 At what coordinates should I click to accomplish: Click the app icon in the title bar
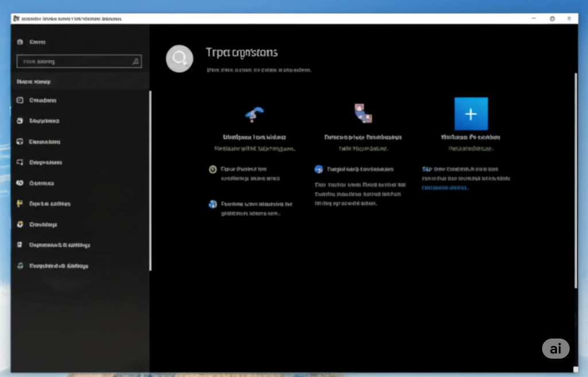point(16,18)
